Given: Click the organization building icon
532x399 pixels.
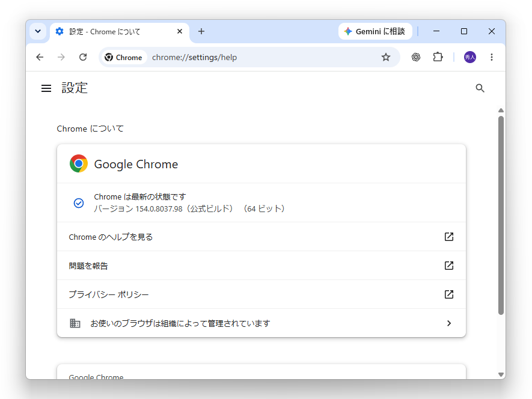Looking at the screenshot, I should [75, 323].
